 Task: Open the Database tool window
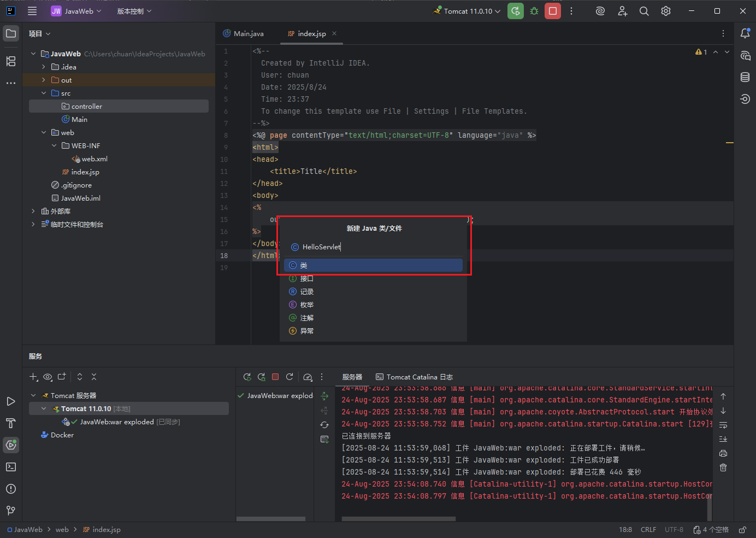coord(745,77)
